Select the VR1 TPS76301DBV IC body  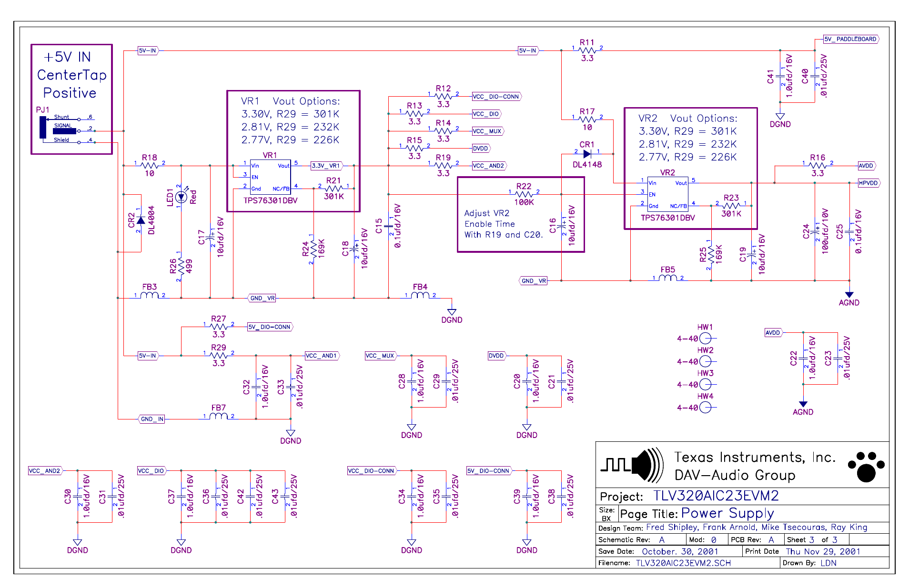(x=270, y=177)
